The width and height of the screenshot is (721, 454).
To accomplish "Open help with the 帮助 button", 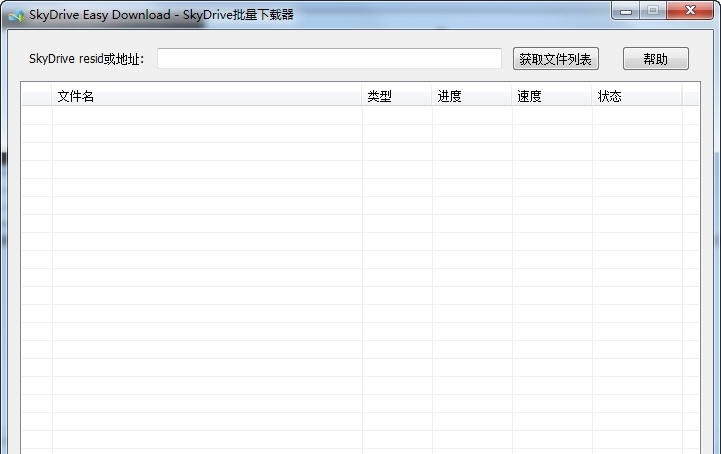I will coord(655,59).
